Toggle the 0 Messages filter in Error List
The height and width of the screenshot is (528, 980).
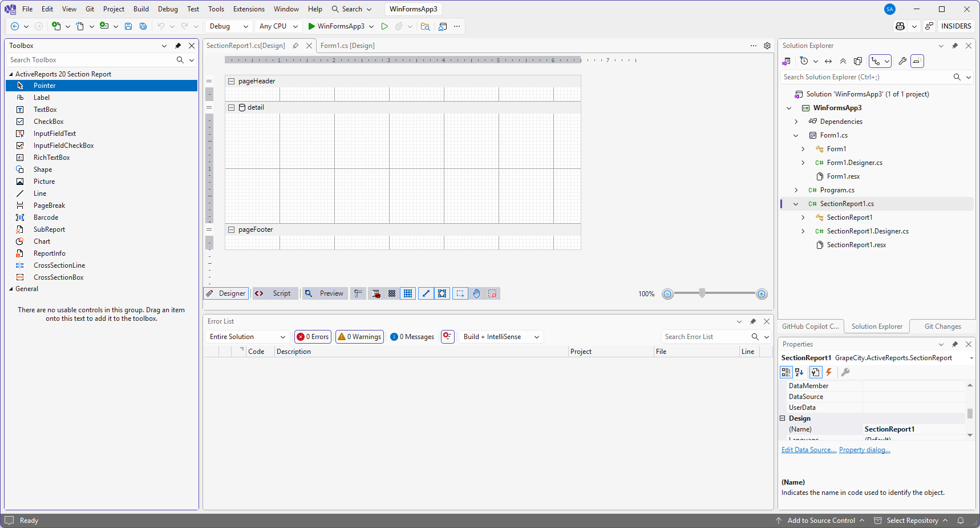[412, 337]
